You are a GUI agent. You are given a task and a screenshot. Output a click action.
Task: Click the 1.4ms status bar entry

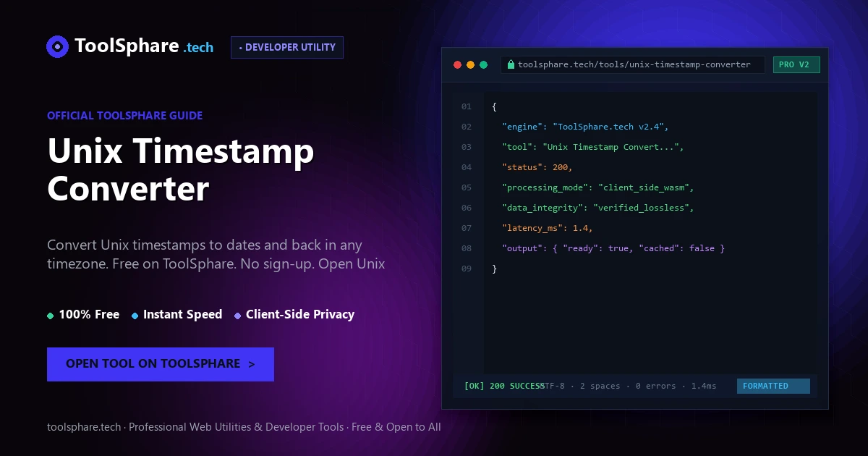(704, 386)
